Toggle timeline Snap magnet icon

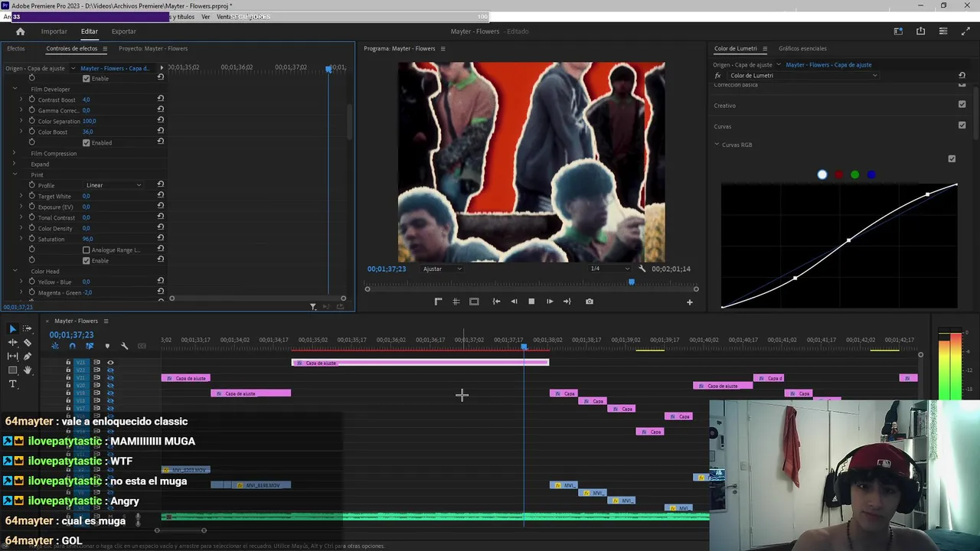point(72,347)
